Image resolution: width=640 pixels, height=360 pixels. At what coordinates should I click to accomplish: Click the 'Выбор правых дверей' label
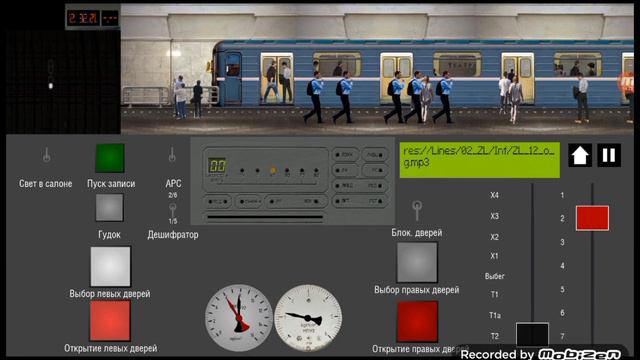[417, 290]
